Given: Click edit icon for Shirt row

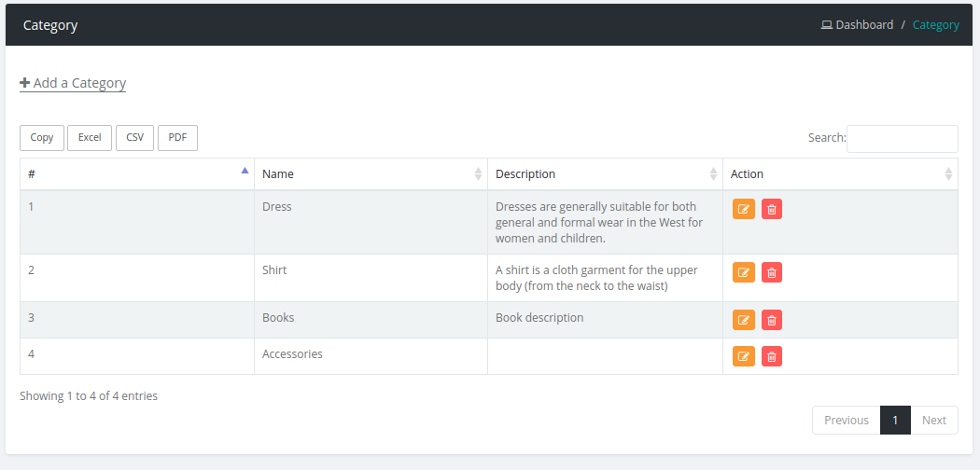Looking at the screenshot, I should pos(743,272).
